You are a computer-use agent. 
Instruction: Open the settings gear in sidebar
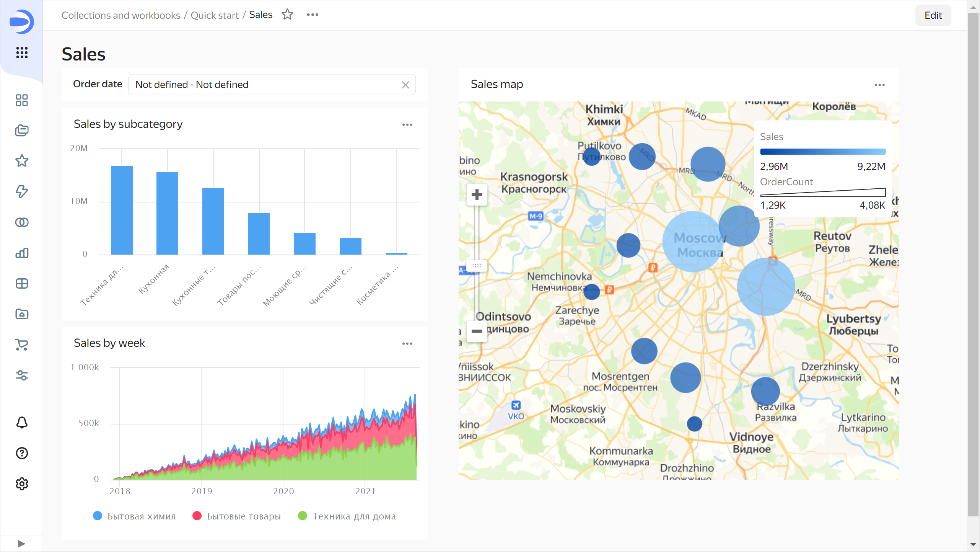(x=22, y=484)
